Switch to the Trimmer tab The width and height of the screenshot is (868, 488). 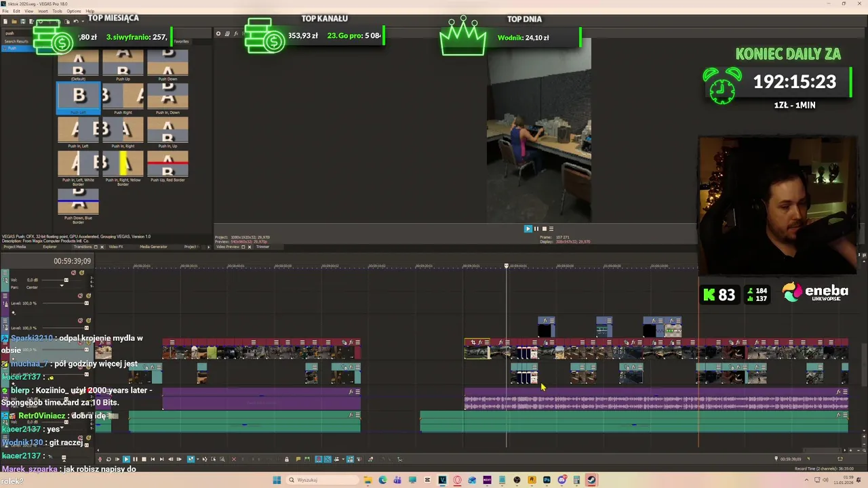(262, 247)
